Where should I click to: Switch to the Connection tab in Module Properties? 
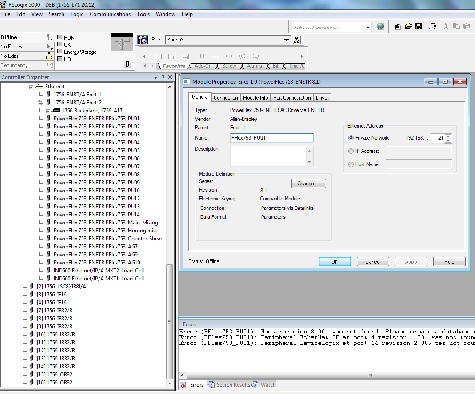tap(226, 97)
